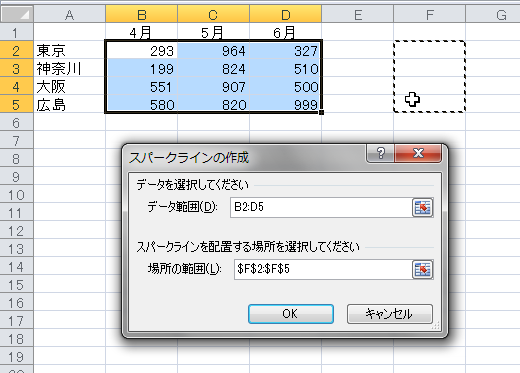The height and width of the screenshot is (373, 520).
Task: Focus the 場所の範囲 field containing $F$2:$F$5
Action: point(323,269)
